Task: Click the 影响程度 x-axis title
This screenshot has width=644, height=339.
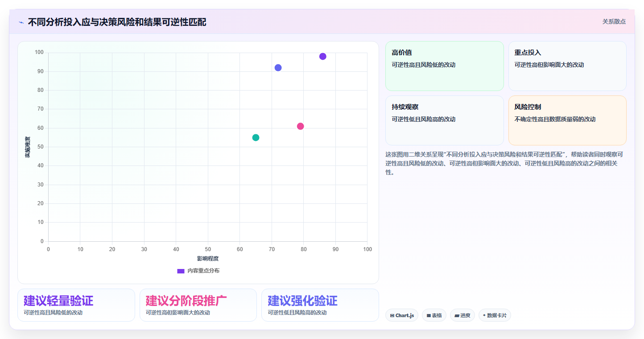Action: coord(208,259)
